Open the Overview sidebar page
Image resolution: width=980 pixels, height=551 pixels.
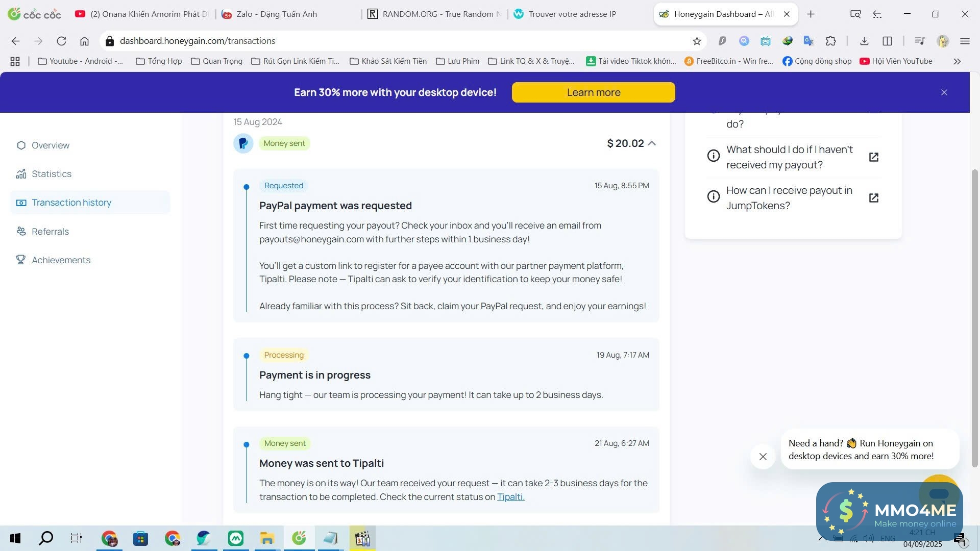coord(50,145)
